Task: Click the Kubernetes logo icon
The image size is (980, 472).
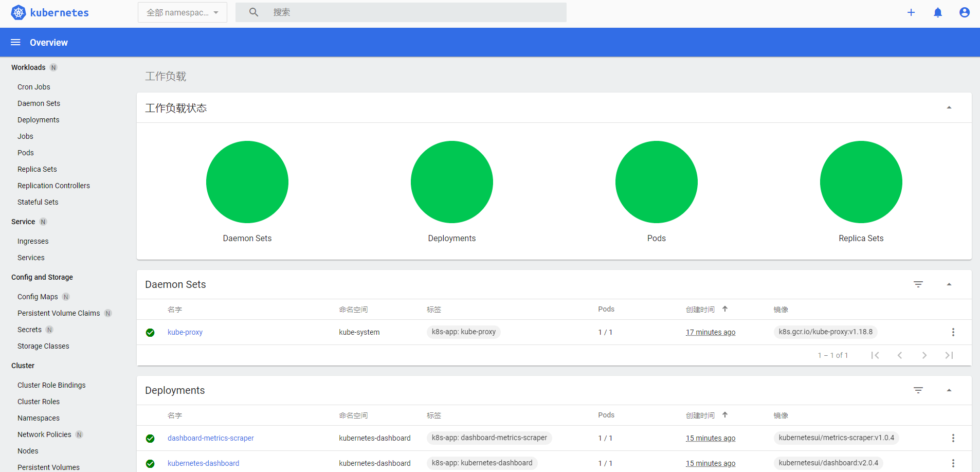Action: 19,12
